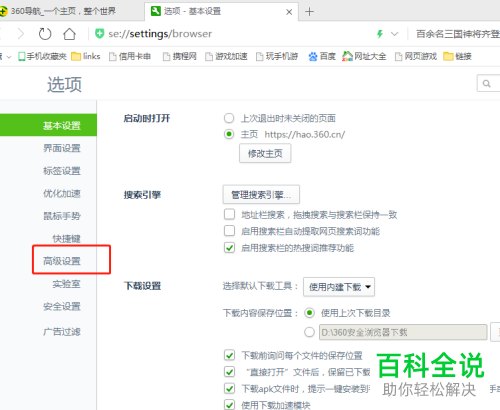Open 鼠标手势 in the sidebar
This screenshot has width=500, height=410.
pos(62,216)
